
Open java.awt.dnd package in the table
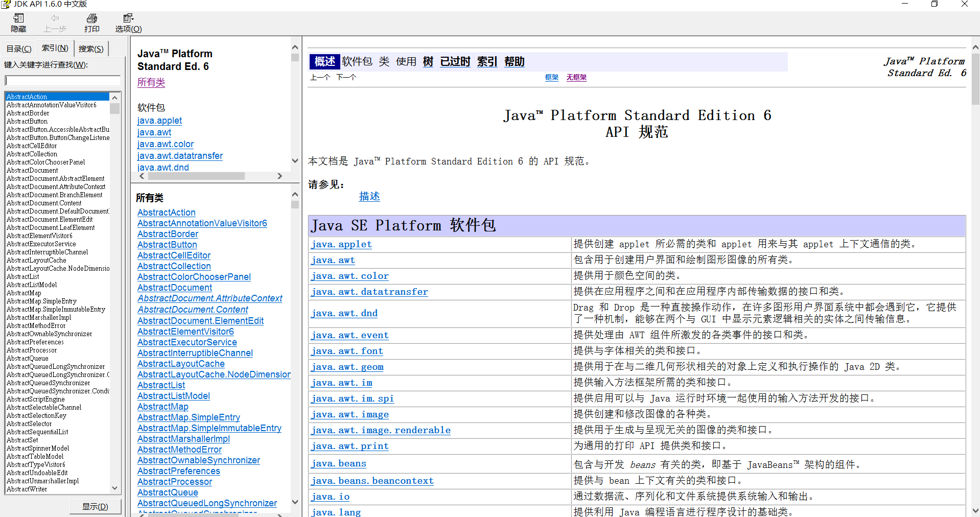[x=344, y=313]
